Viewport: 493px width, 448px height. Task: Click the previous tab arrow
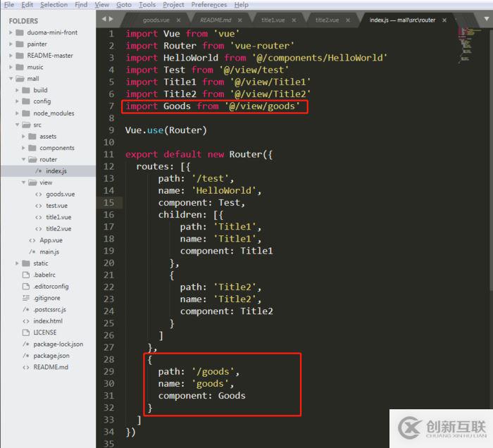click(104, 19)
